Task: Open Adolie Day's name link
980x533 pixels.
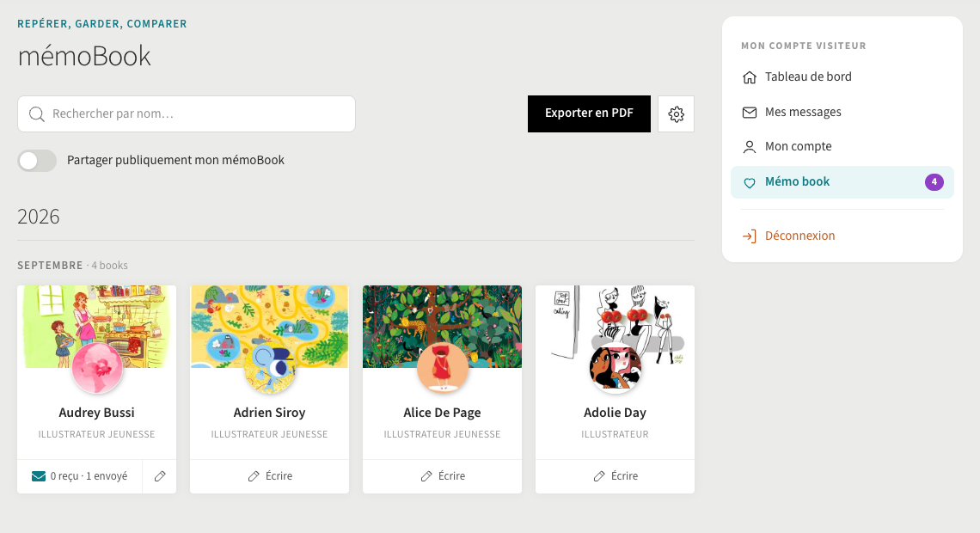Action: coord(615,413)
